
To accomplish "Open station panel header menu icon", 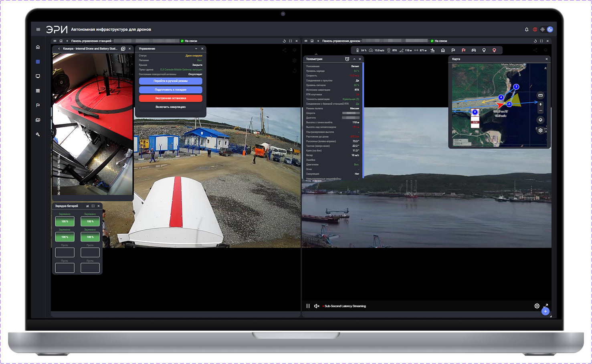I will [55, 41].
